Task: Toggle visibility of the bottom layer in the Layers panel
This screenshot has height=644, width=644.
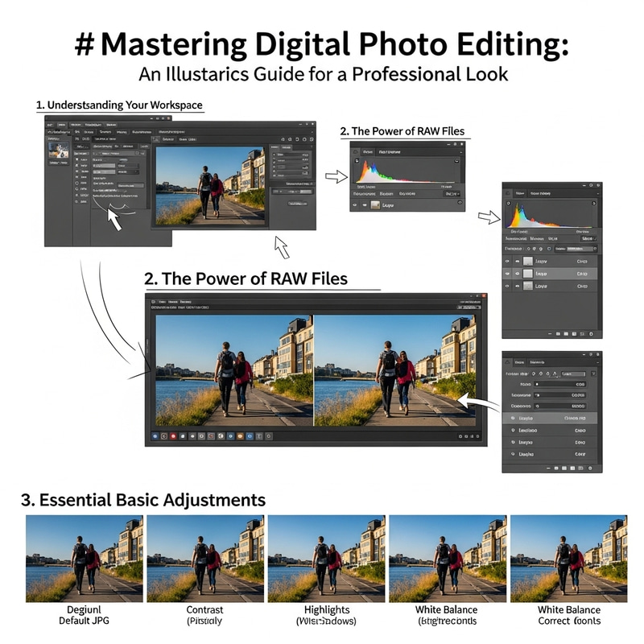Action: (507, 286)
